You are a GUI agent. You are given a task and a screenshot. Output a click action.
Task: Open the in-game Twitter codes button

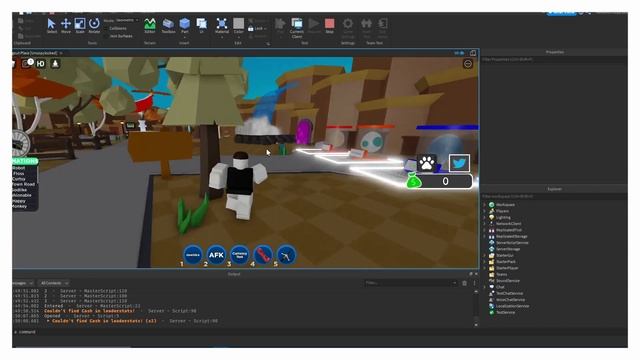pyautogui.click(x=459, y=163)
